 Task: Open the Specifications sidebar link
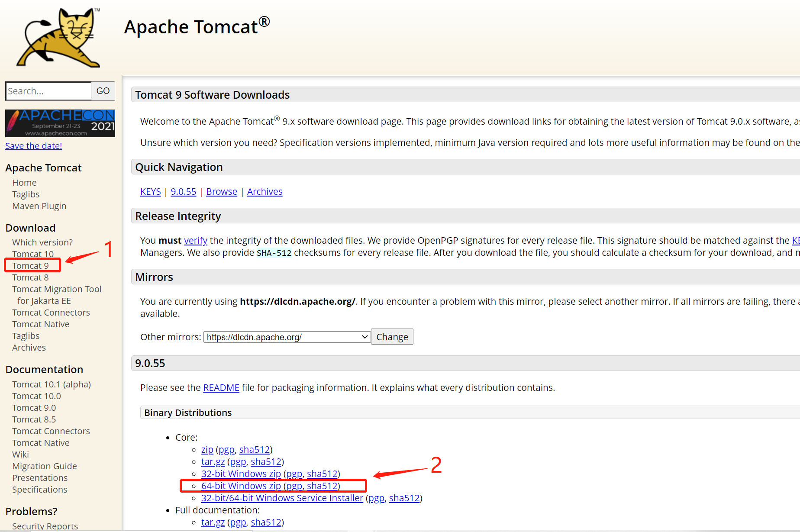[40, 490]
